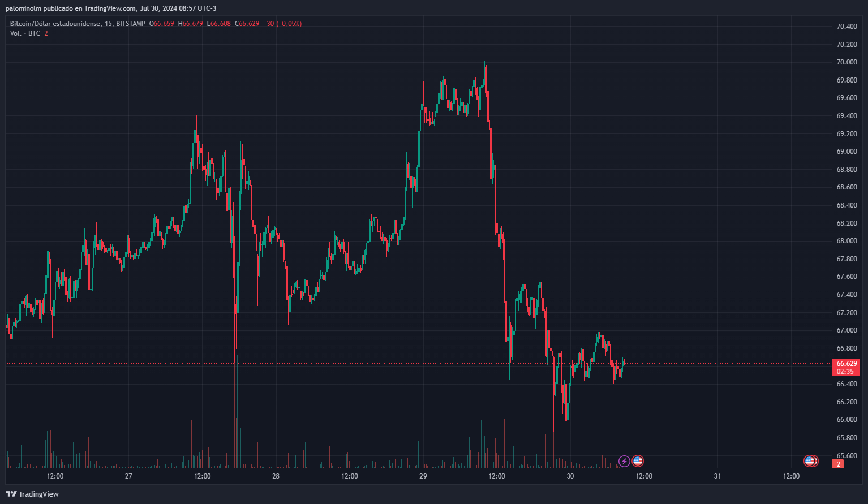Viewport: 868px width, 504px height.
Task: Click the US flag event icon beside lightning bolt
Action: point(638,461)
